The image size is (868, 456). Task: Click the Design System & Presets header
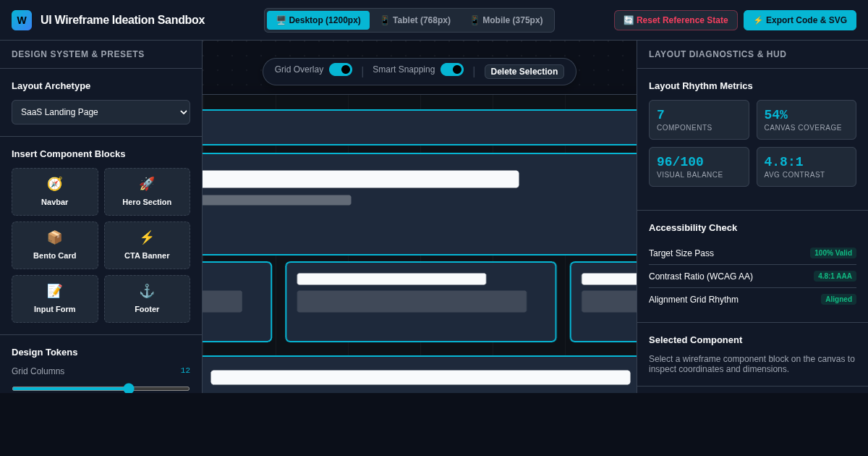[78, 54]
